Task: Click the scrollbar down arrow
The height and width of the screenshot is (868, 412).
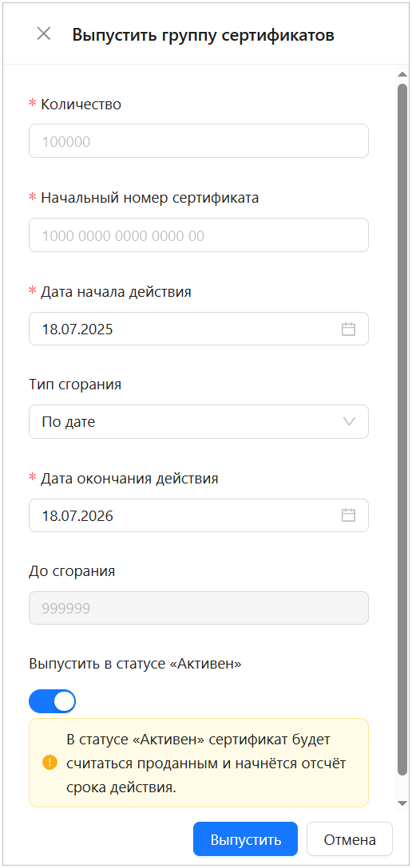Action: click(x=402, y=803)
